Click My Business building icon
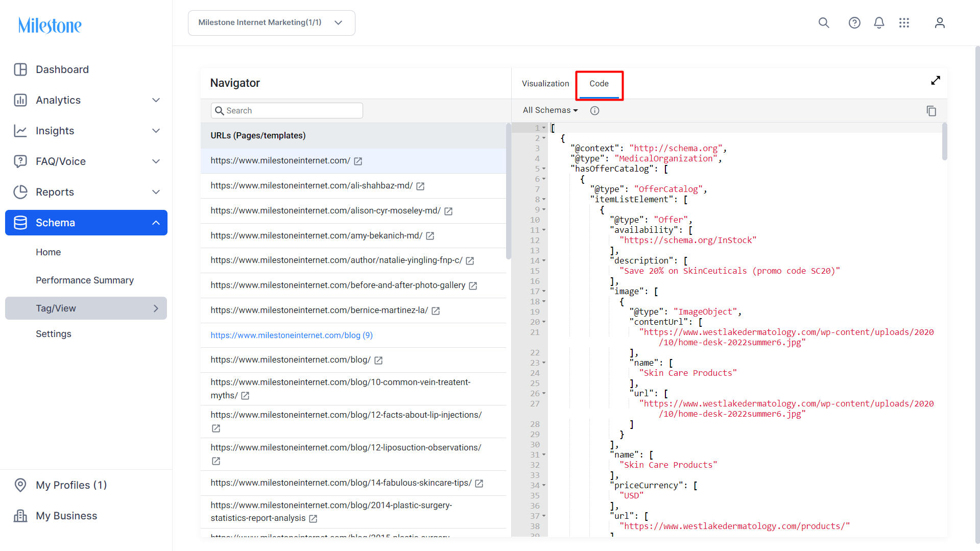Screen dimensions: 980x551 [20, 516]
